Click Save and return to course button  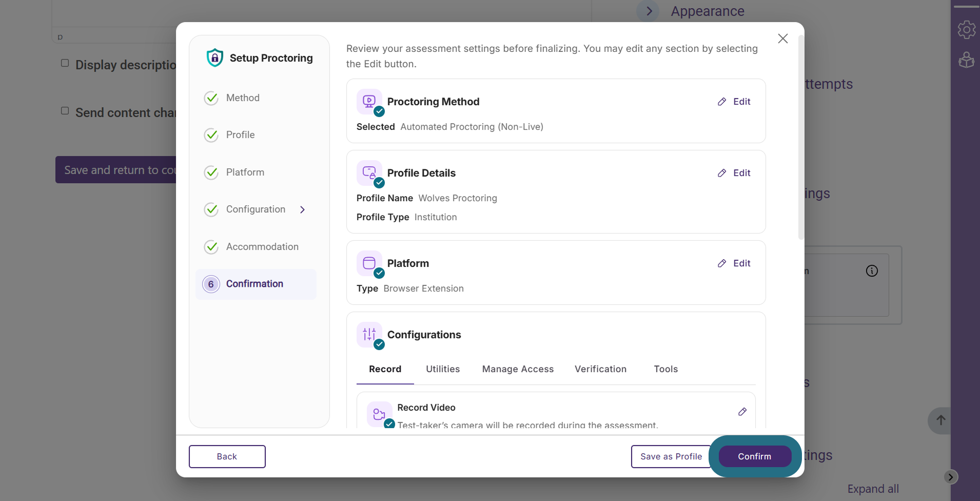click(116, 170)
